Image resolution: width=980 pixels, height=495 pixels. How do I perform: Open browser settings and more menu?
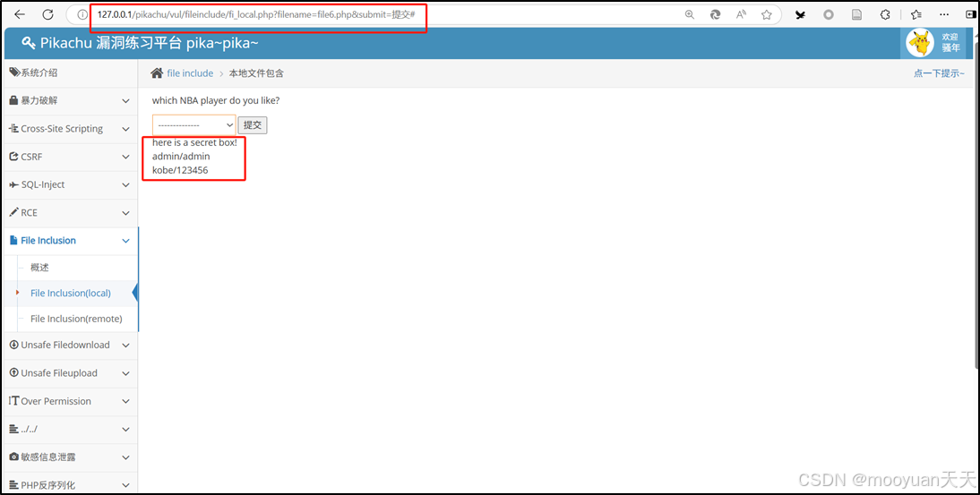click(x=944, y=14)
